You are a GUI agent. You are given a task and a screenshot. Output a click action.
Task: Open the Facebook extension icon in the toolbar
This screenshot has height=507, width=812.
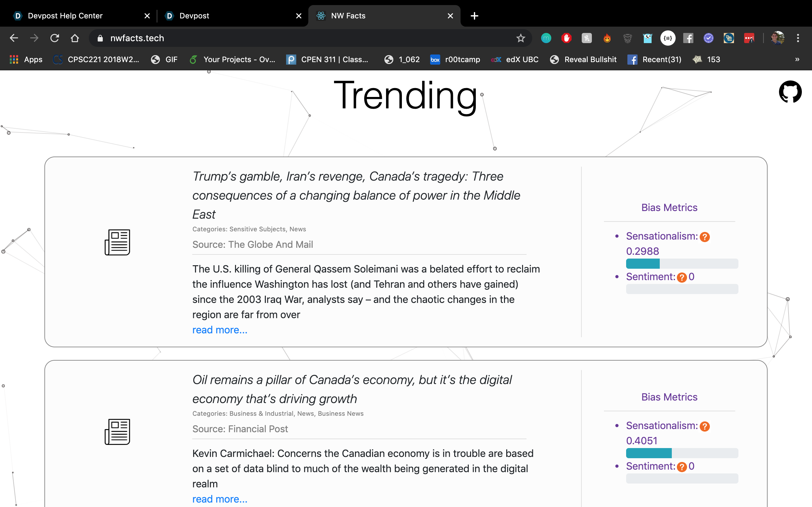(x=688, y=38)
